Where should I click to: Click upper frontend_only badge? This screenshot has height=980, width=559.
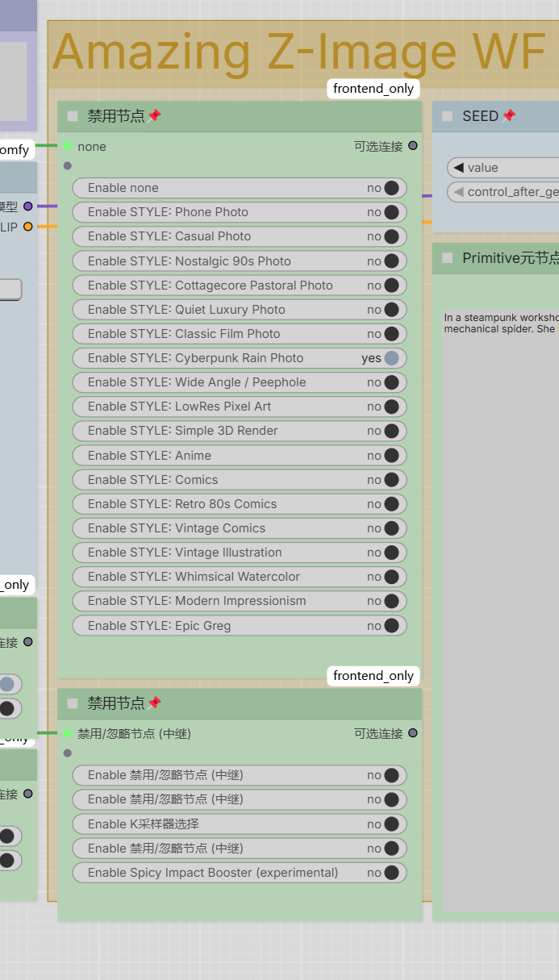(x=373, y=89)
